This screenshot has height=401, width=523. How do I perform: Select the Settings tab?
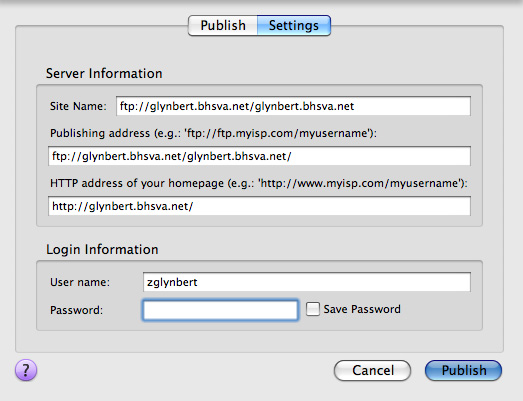tap(294, 25)
